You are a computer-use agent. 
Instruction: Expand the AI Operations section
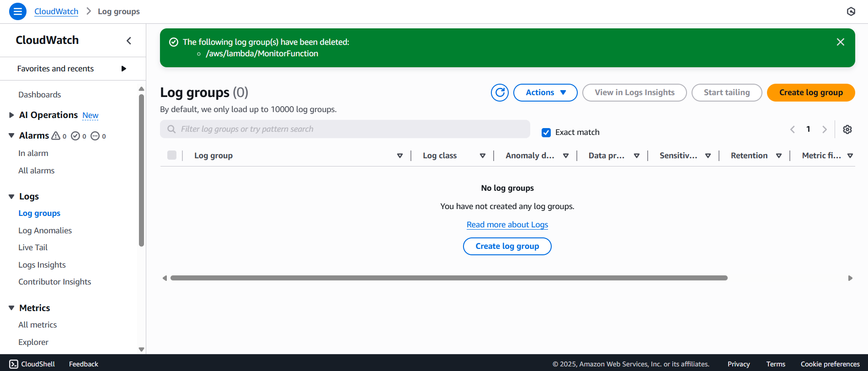11,115
